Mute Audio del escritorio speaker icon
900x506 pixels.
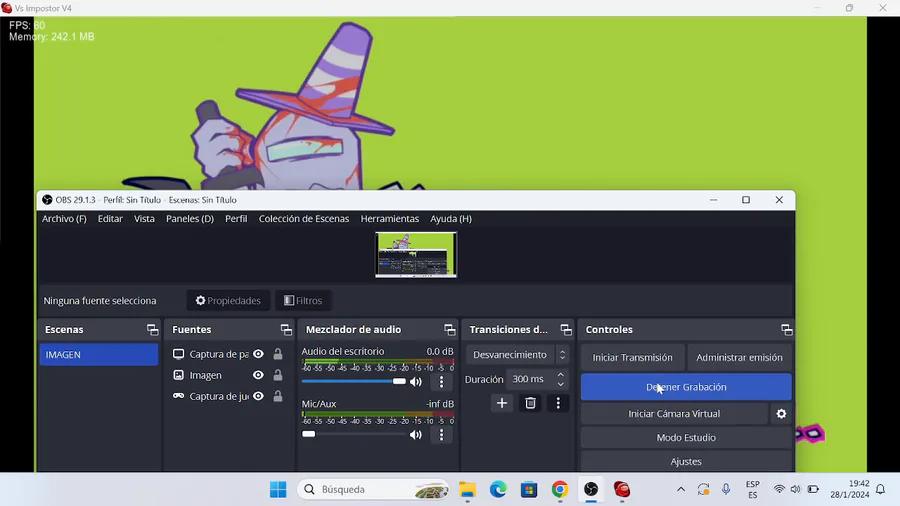pyautogui.click(x=416, y=382)
